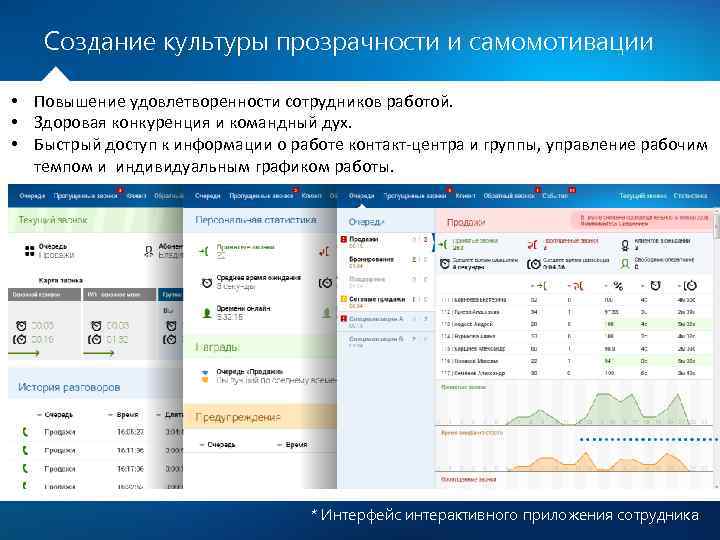The width and height of the screenshot is (720, 540).
Task: Open Клиент tab in the middle window
Action: click(311, 196)
